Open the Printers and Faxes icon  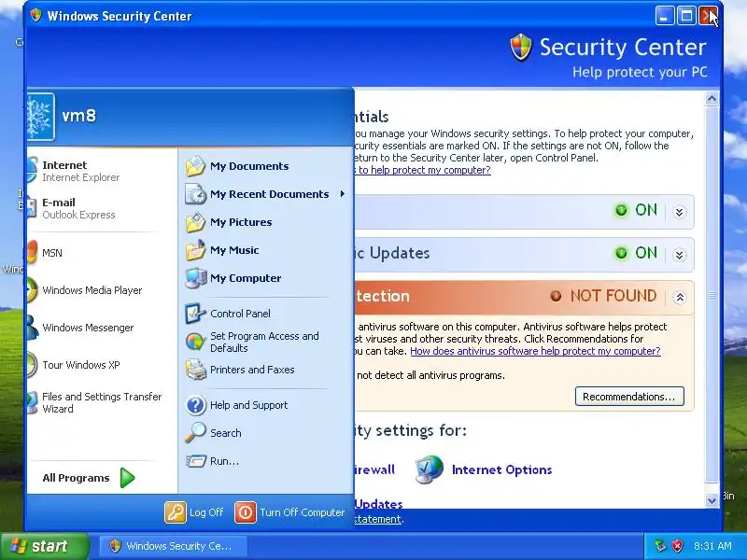[195, 370]
